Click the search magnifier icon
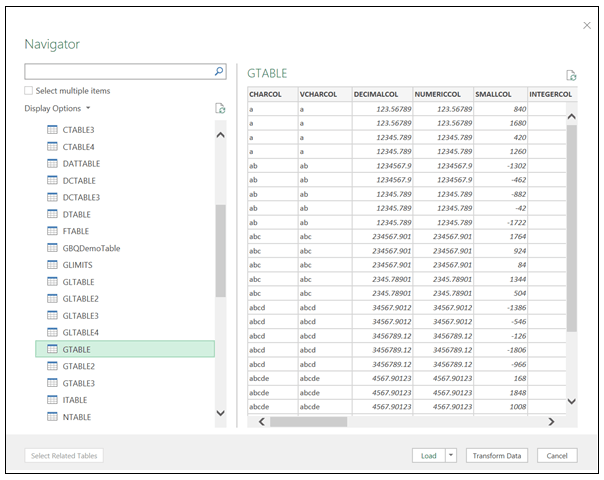The height and width of the screenshot is (480, 604). tap(219, 72)
